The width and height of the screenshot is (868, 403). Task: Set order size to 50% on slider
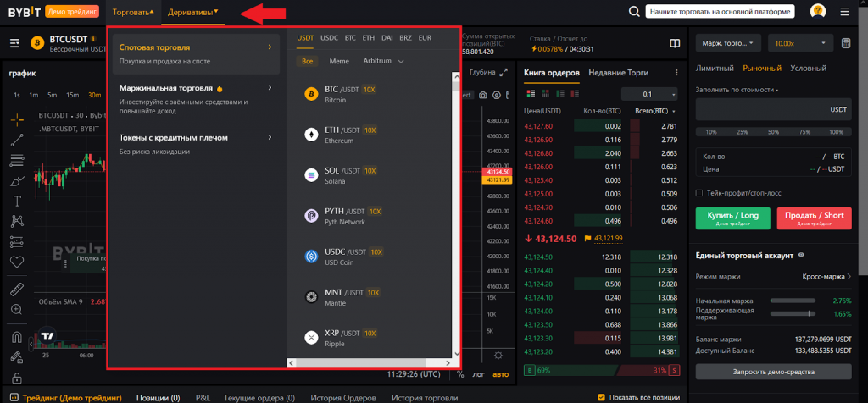(x=772, y=132)
